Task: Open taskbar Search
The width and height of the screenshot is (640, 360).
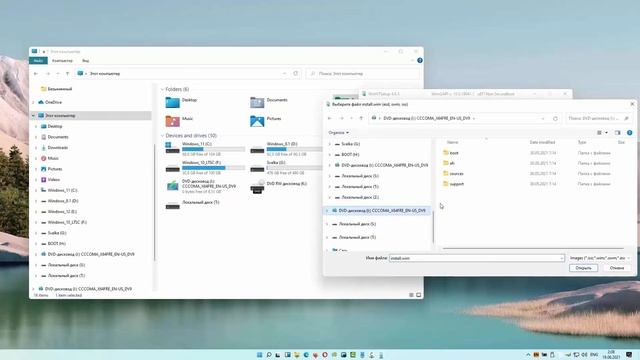Action: point(269,355)
